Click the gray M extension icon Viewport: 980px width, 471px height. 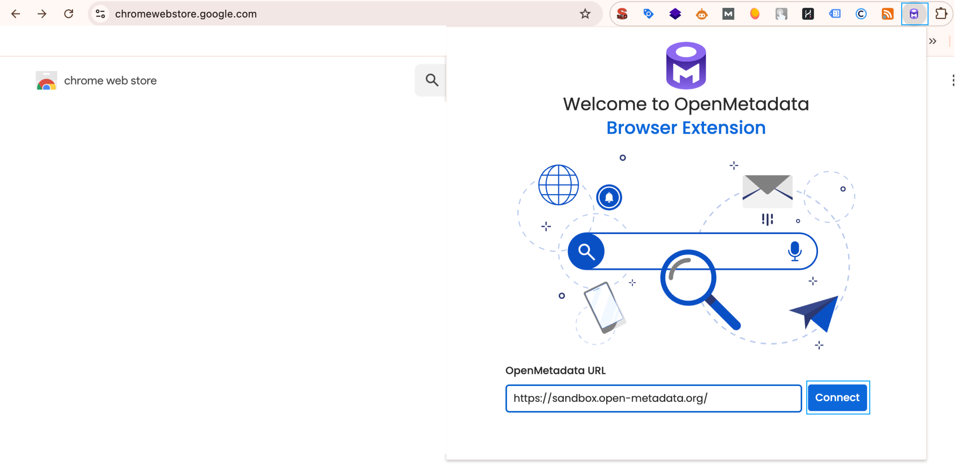pyautogui.click(x=728, y=14)
